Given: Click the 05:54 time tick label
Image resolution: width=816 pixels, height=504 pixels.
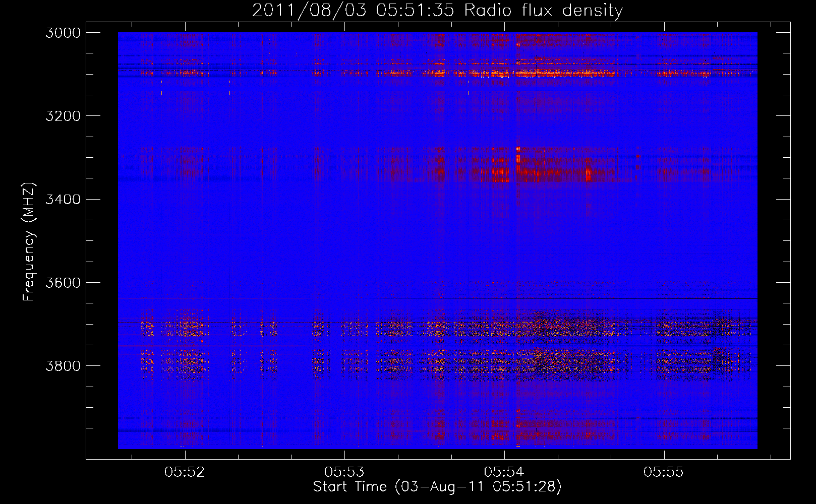Looking at the screenshot, I should pyautogui.click(x=504, y=472).
